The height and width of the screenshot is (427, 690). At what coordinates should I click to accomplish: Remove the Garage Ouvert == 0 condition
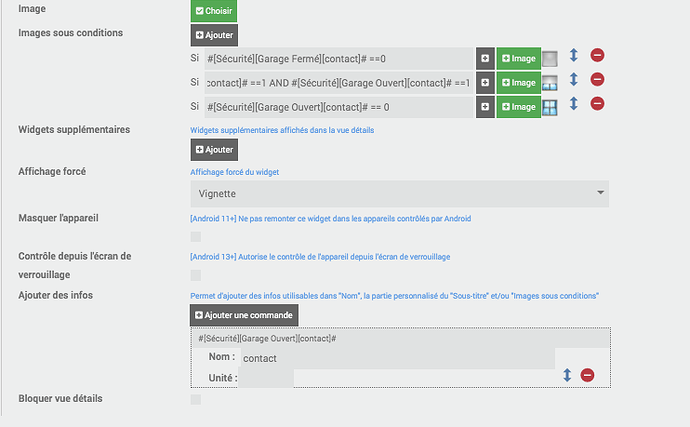pos(598,104)
